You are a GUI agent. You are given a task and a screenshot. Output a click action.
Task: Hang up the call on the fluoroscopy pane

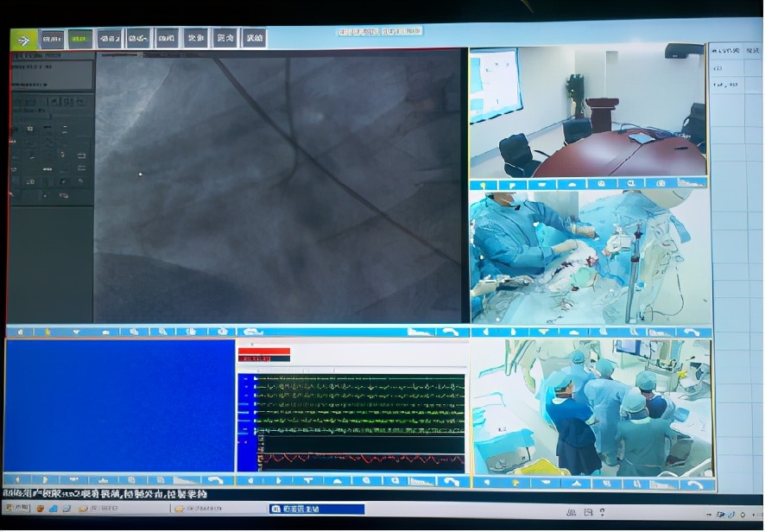pyautogui.click(x=451, y=332)
